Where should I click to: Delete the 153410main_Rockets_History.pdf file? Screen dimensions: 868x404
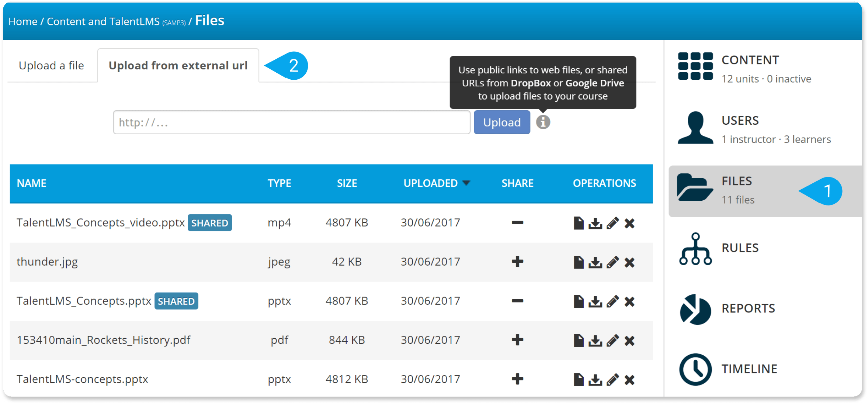(x=629, y=341)
